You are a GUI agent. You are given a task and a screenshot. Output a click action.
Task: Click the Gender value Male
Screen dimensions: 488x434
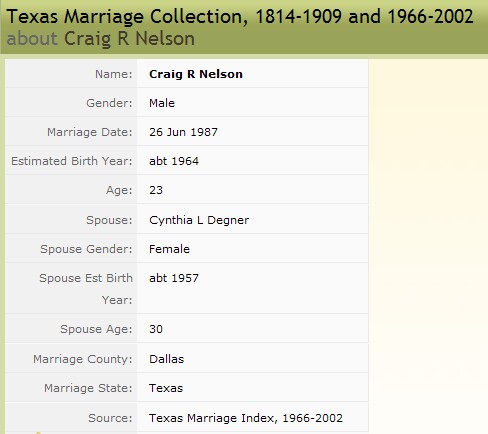point(162,103)
